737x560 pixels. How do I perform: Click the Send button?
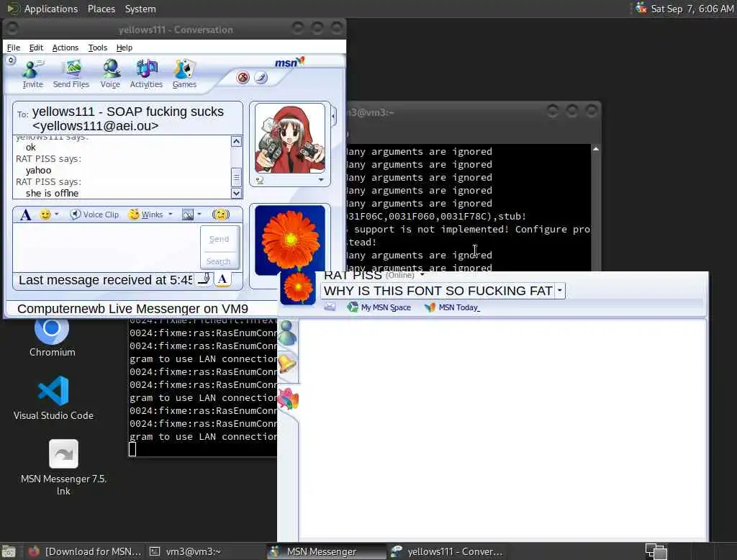click(219, 239)
